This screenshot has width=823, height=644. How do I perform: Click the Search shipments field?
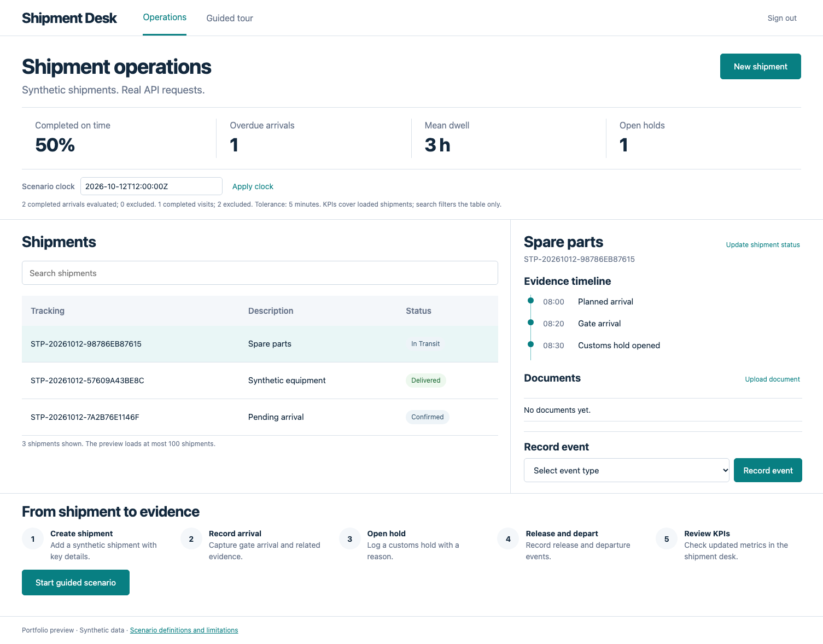click(x=260, y=273)
